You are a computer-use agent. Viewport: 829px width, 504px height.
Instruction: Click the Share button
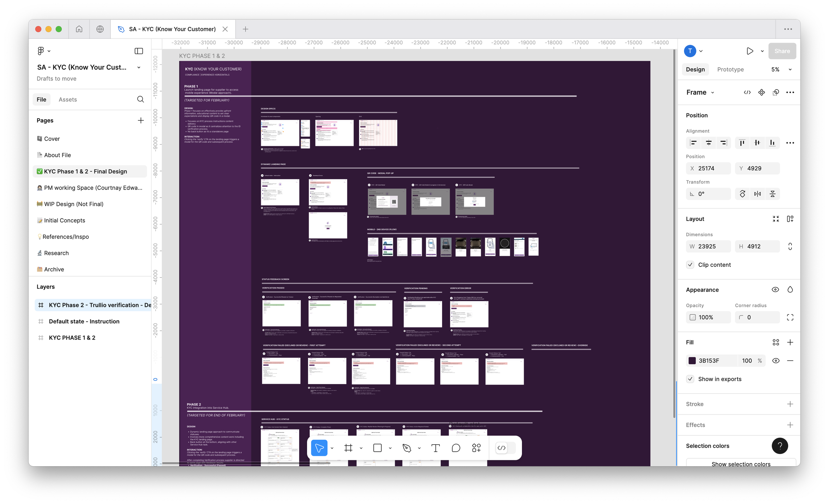pos(782,51)
